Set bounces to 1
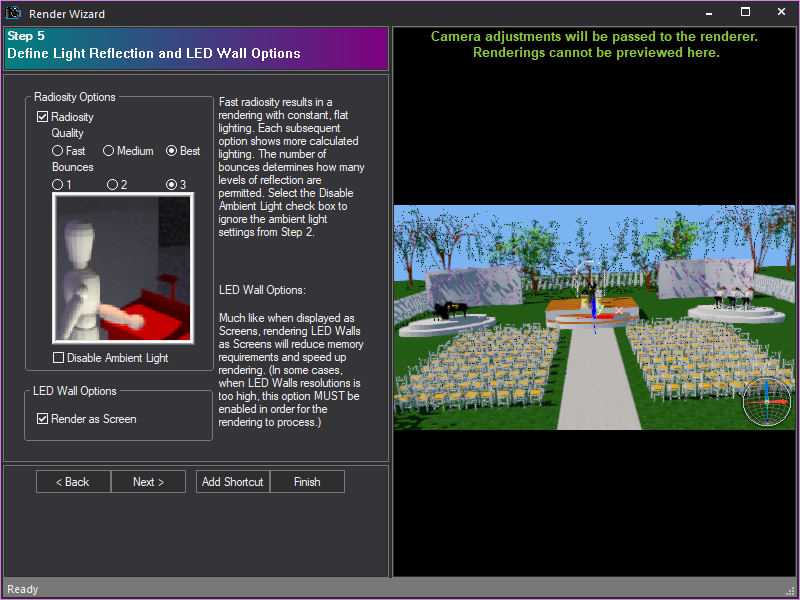800x600 pixels. click(x=58, y=184)
